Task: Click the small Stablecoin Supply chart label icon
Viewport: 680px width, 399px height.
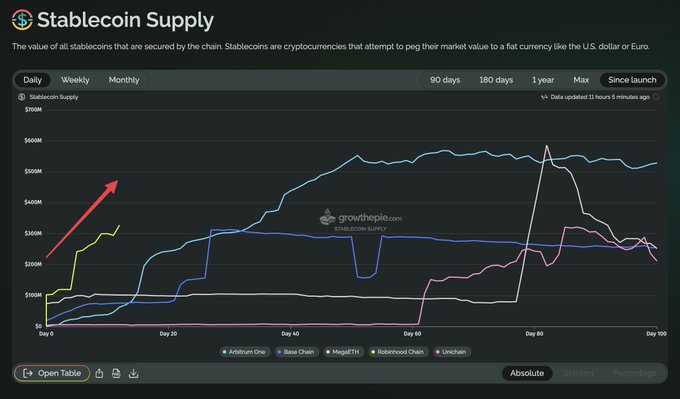Action: point(22,97)
